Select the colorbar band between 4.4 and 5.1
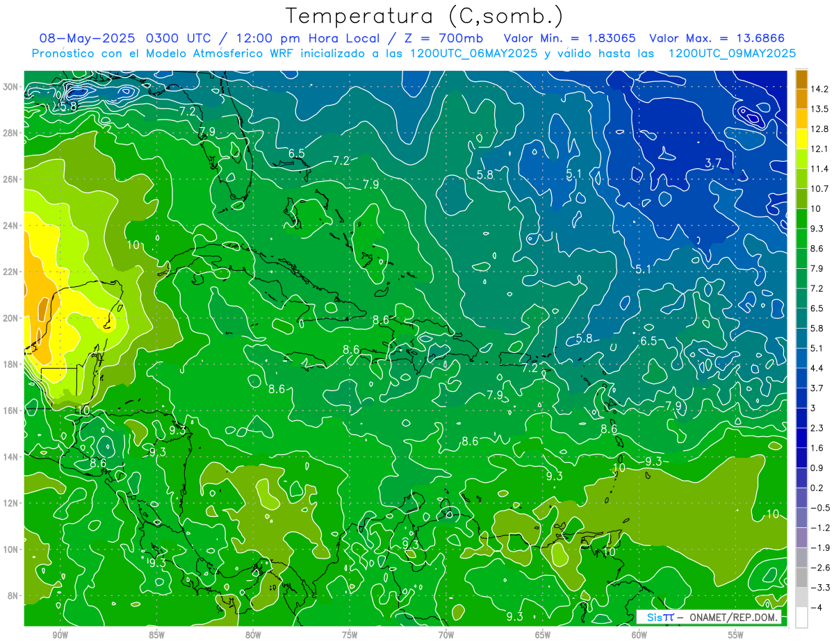 coord(801,358)
